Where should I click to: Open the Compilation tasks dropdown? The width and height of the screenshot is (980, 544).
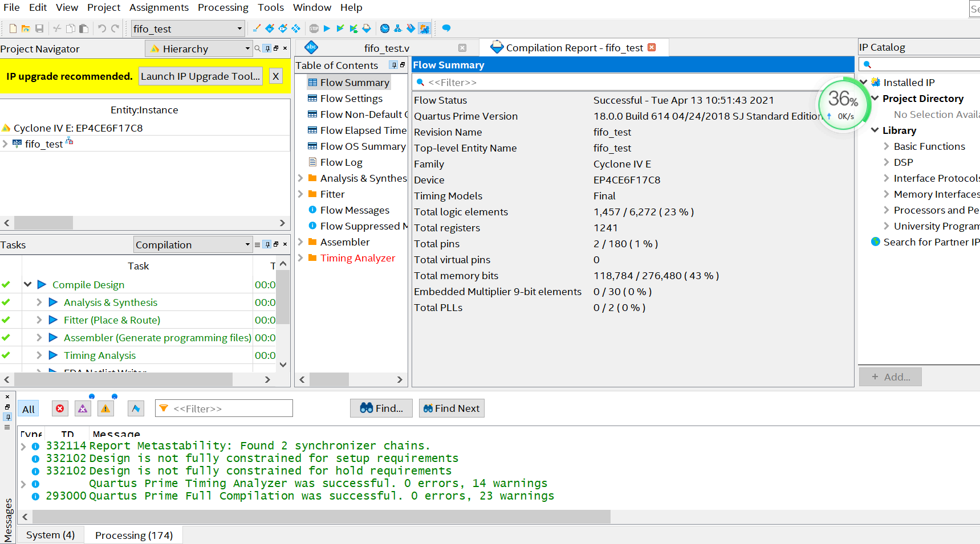click(193, 244)
